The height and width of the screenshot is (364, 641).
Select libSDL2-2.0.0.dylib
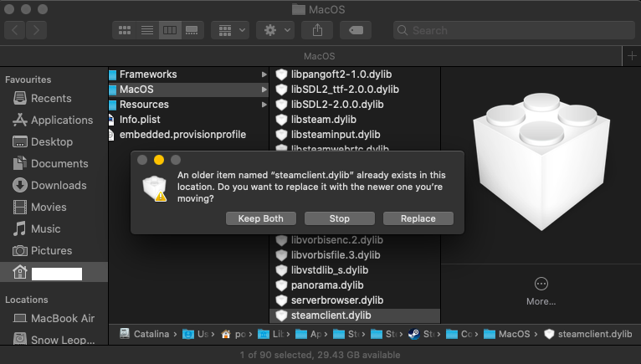pyautogui.click(x=330, y=105)
